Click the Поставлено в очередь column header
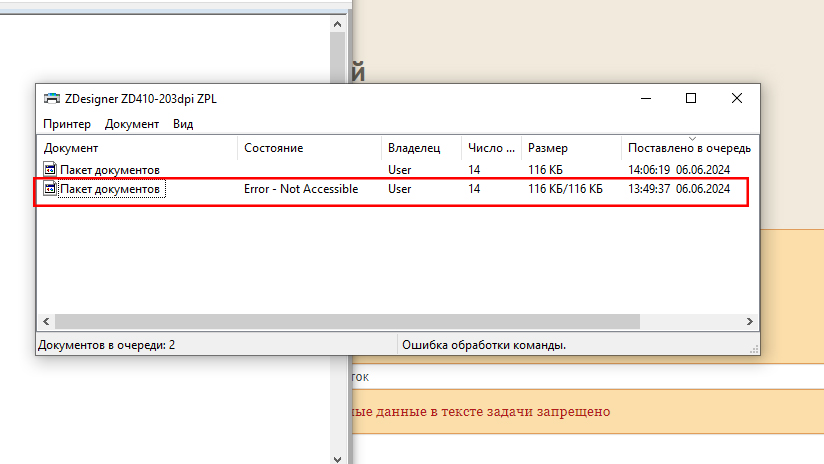The width and height of the screenshot is (824, 464). tap(689, 148)
